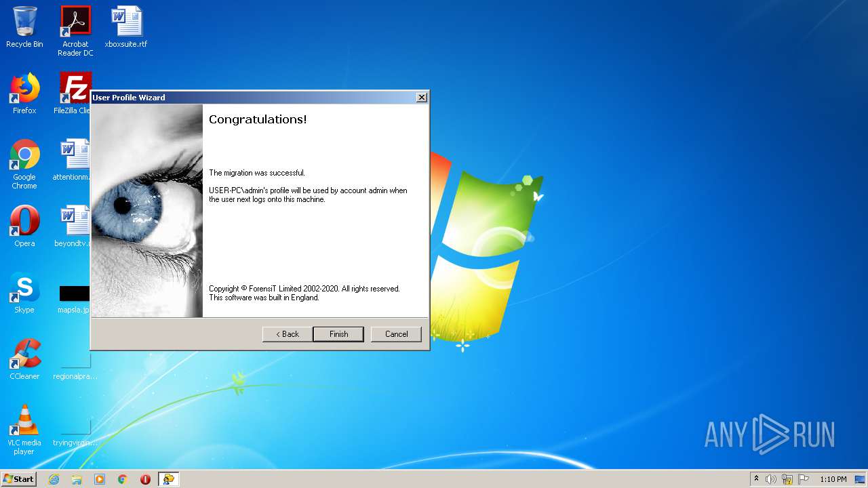Open Windows Explorer folder in the taskbar
This screenshot has width=868, height=488.
coord(77,479)
